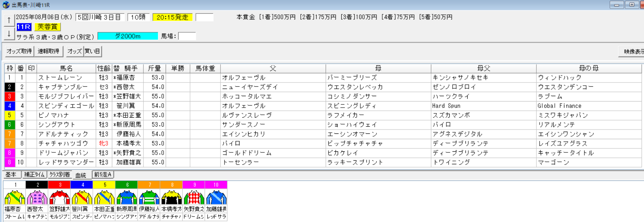Select horse ドリームジャパン
Viewport: 644px width, 222px height.
pyautogui.click(x=66, y=153)
